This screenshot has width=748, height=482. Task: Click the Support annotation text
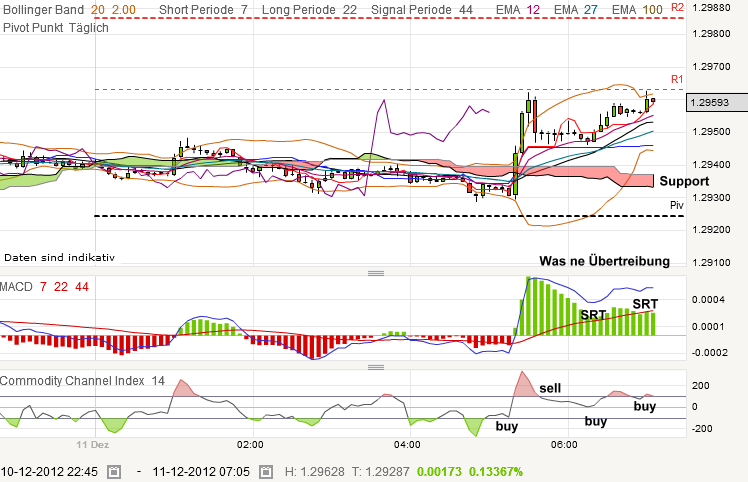pyautogui.click(x=684, y=181)
